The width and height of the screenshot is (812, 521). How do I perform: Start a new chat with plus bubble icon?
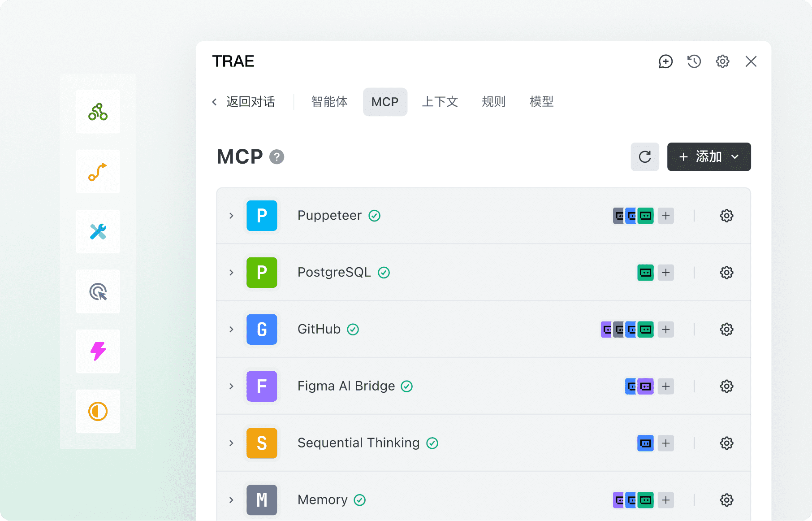(665, 61)
